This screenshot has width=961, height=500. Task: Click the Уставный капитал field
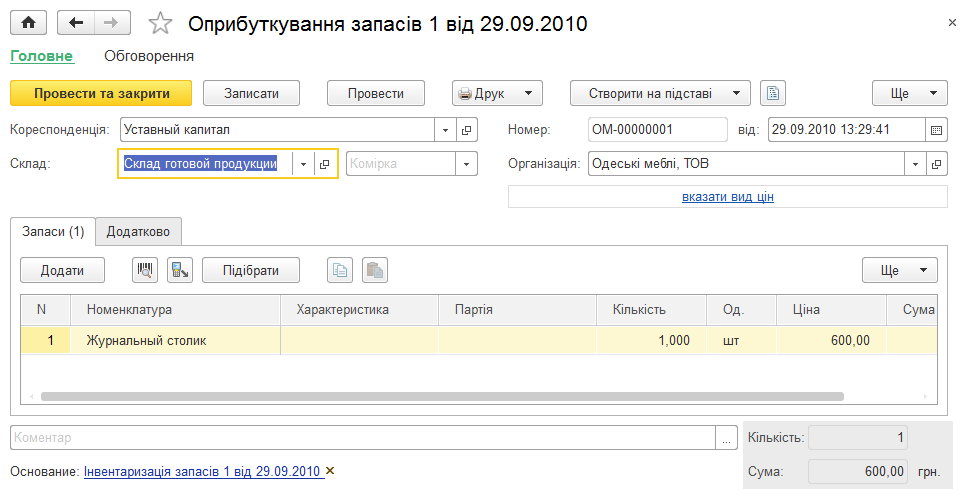[278, 130]
